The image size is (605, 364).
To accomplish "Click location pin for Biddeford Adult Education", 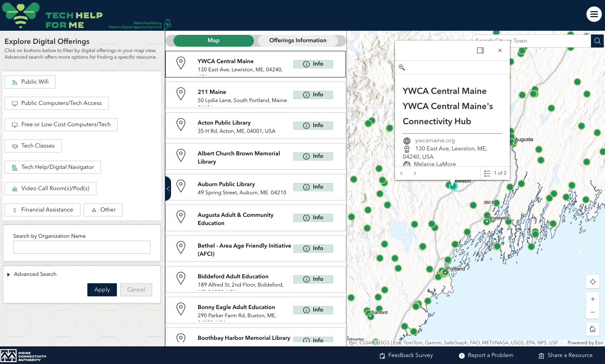I will [x=181, y=278].
